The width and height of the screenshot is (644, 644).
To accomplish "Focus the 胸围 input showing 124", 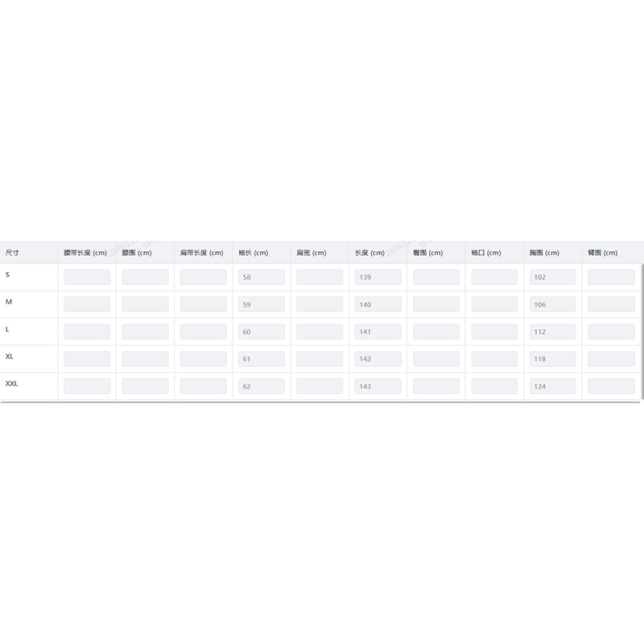I will point(552,386).
